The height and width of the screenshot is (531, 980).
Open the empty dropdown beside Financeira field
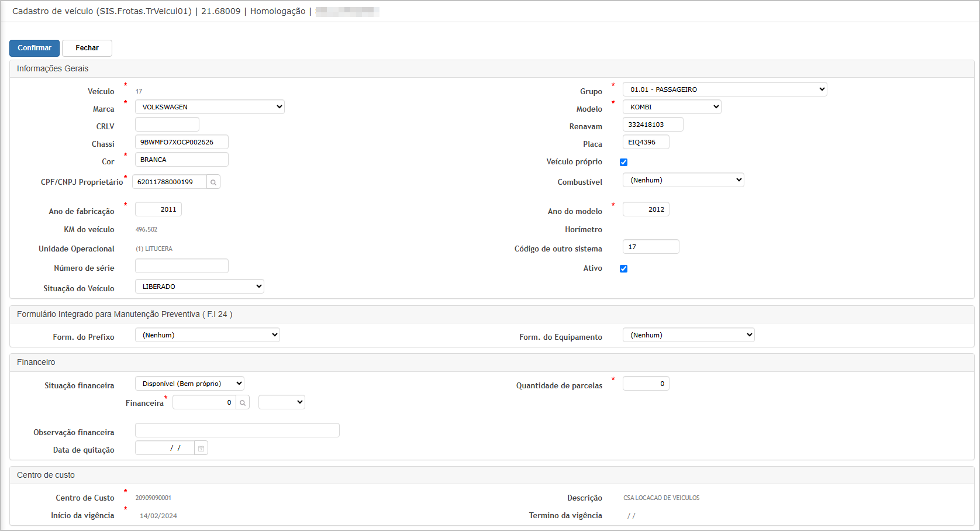click(282, 402)
